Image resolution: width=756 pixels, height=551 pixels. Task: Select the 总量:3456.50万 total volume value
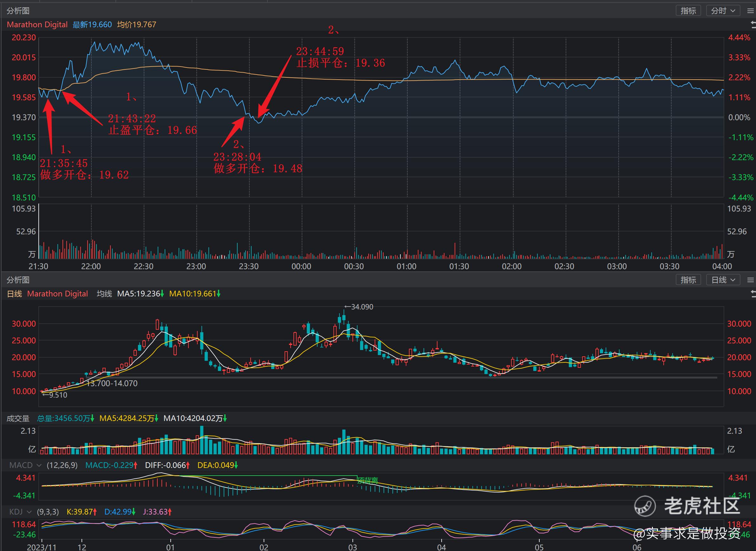coord(65,418)
